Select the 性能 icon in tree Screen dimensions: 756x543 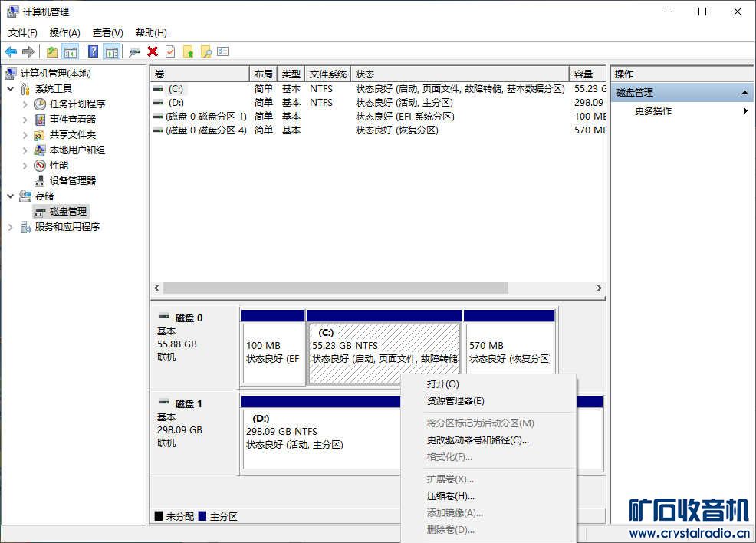[x=40, y=166]
